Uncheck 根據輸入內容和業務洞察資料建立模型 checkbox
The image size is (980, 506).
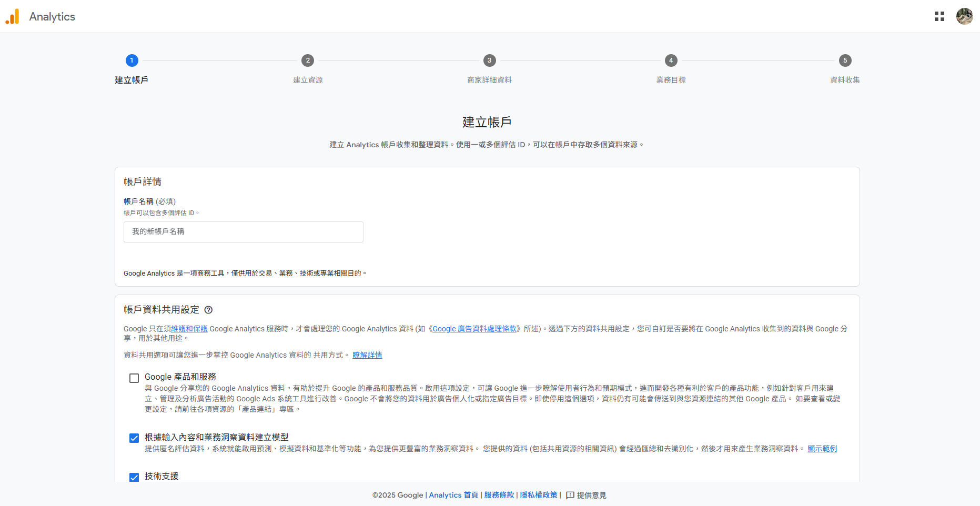point(134,438)
